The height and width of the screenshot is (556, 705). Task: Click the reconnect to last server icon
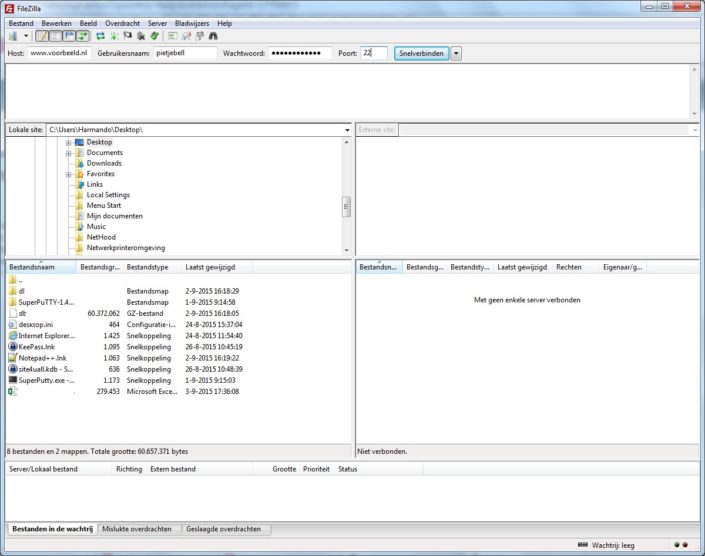tap(155, 36)
